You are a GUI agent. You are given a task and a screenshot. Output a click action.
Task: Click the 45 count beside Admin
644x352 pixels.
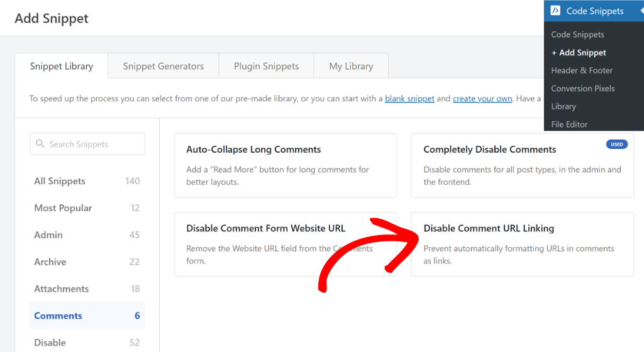point(135,234)
